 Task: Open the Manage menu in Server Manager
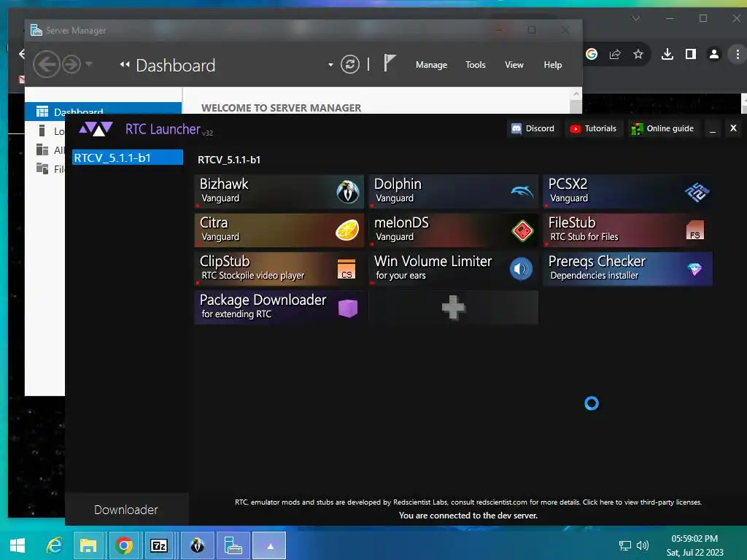[x=432, y=65]
